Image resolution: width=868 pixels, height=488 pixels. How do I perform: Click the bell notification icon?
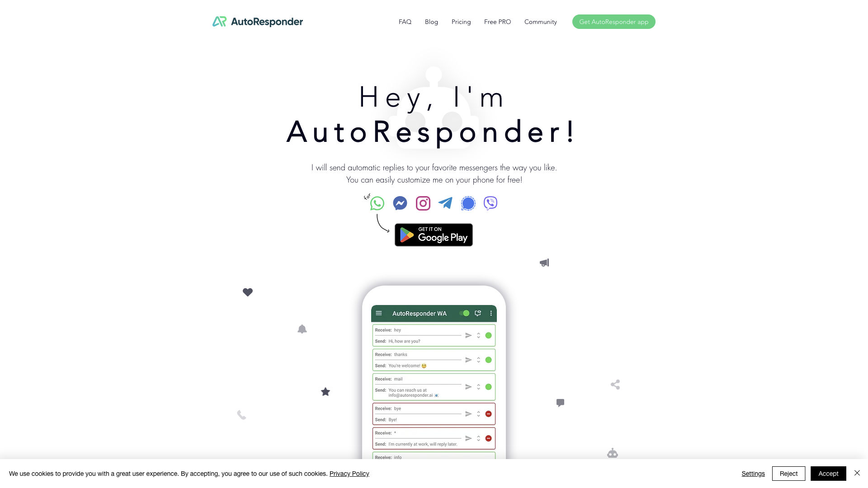tap(302, 329)
